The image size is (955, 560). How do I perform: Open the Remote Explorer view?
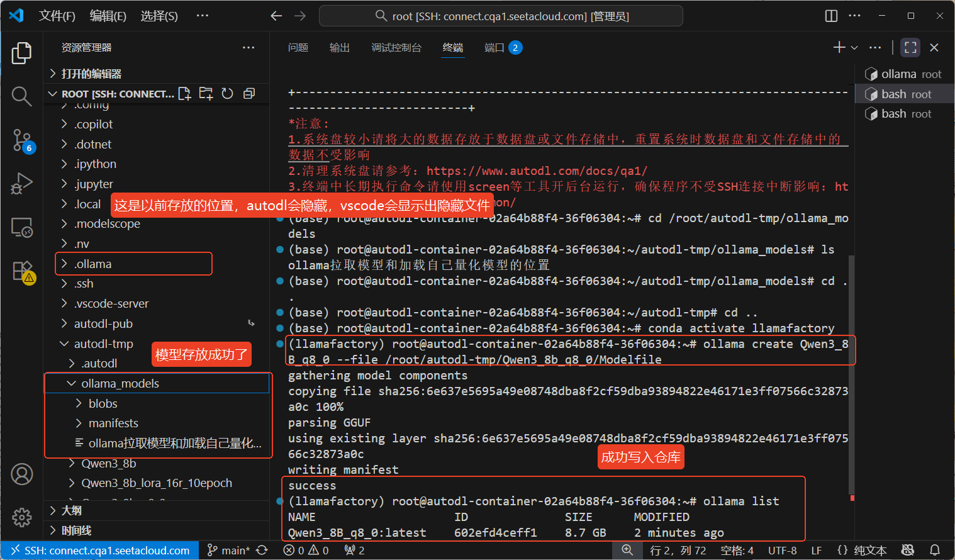click(x=21, y=227)
